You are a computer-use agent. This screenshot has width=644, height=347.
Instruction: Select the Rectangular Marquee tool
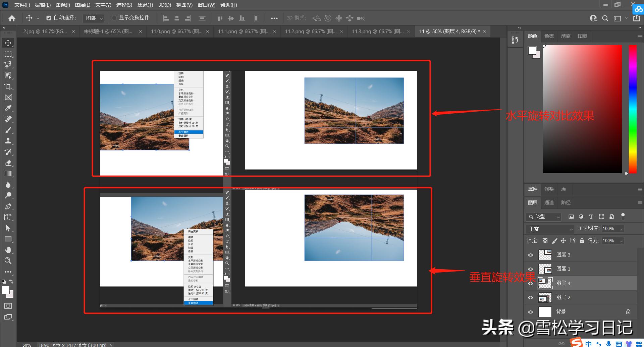click(x=8, y=54)
